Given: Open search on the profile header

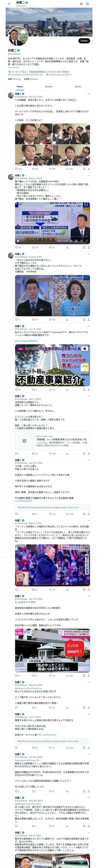Looking at the screenshot, I should click(88, 4).
